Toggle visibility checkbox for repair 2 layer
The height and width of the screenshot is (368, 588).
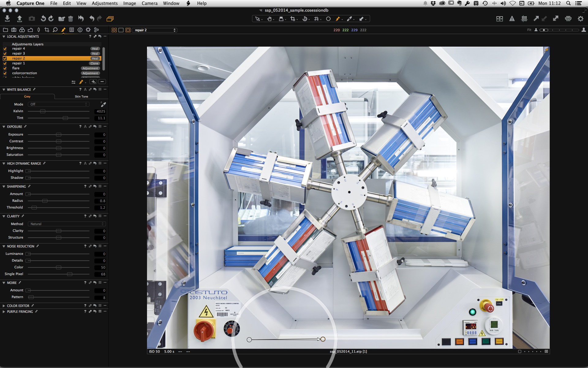coord(5,59)
